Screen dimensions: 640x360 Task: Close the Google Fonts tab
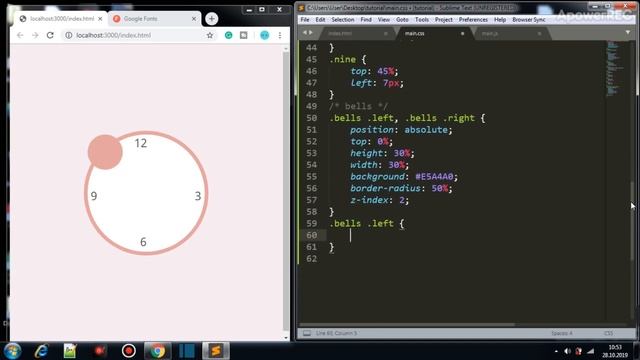pyautogui.click(x=194, y=19)
